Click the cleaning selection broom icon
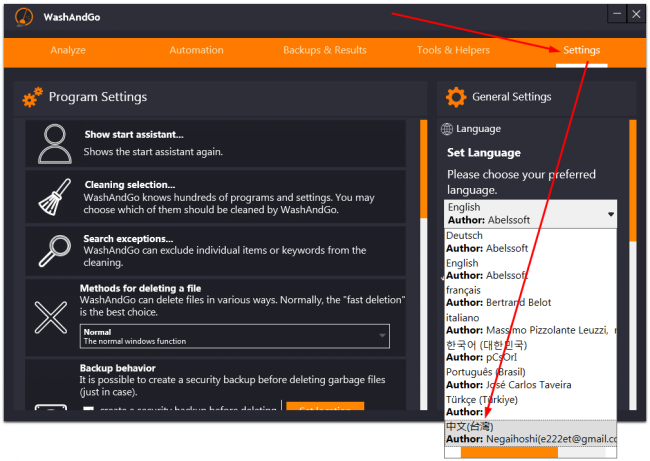Viewport: 650px width, 461px height. [x=55, y=197]
